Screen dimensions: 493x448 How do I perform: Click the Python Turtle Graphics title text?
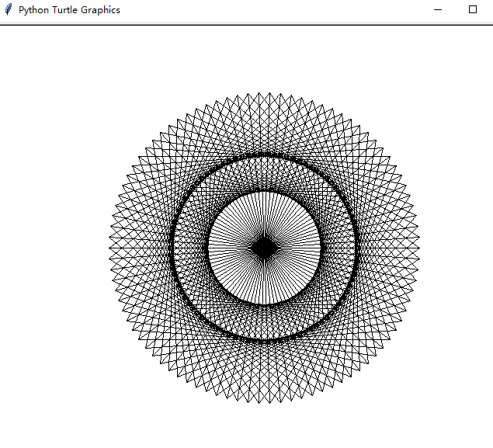coord(69,10)
